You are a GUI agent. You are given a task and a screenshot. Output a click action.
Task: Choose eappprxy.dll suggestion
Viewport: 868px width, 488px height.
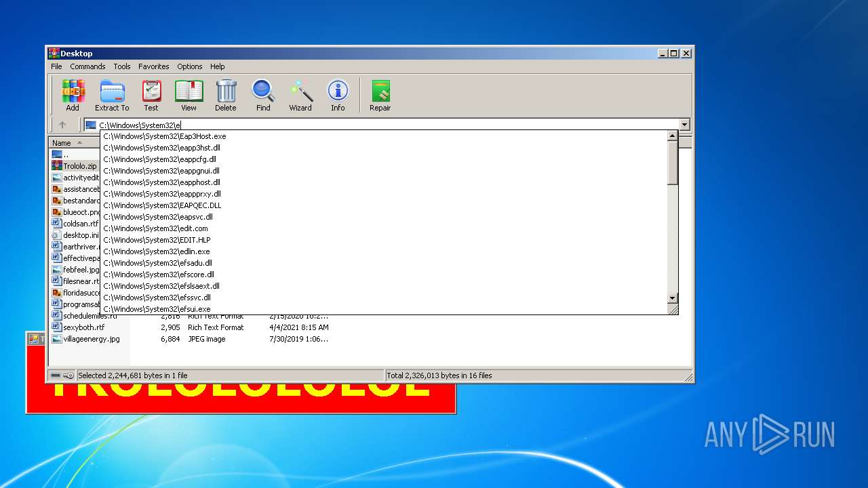pos(384,194)
